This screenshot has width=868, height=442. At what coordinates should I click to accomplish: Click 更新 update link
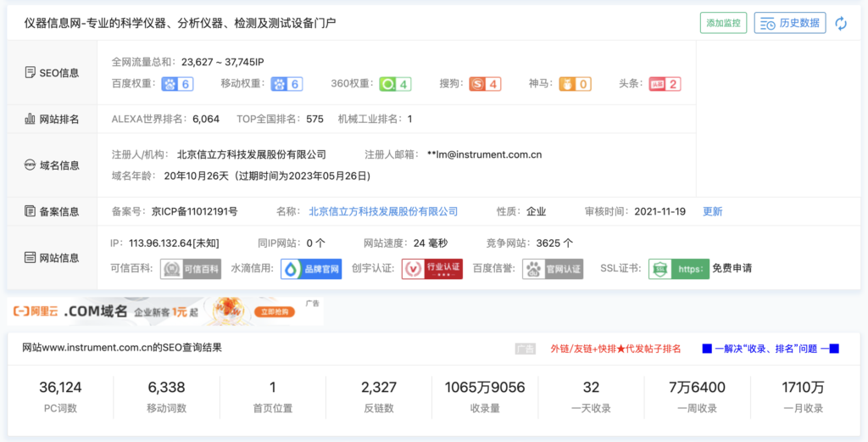712,211
